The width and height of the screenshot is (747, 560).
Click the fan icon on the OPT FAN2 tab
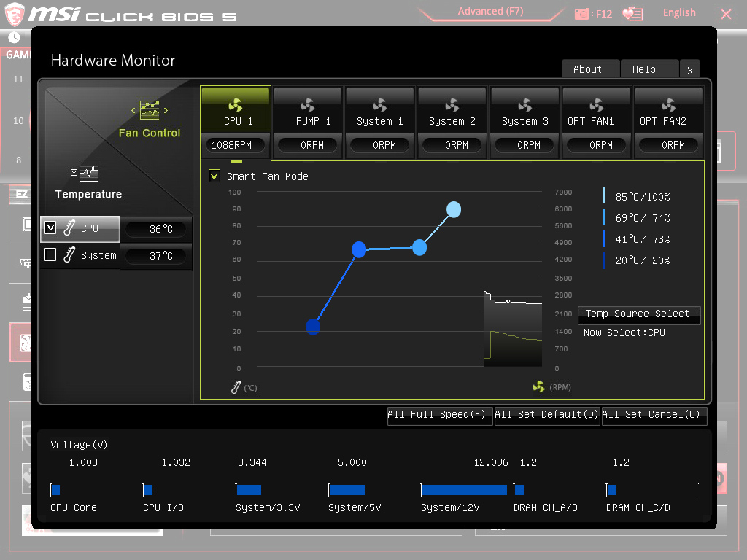pyautogui.click(x=669, y=105)
